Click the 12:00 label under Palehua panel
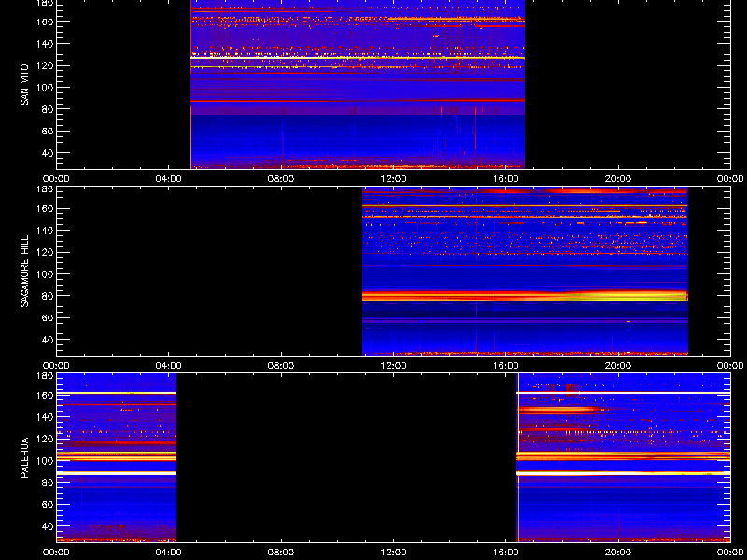The image size is (747, 560). [x=394, y=553]
